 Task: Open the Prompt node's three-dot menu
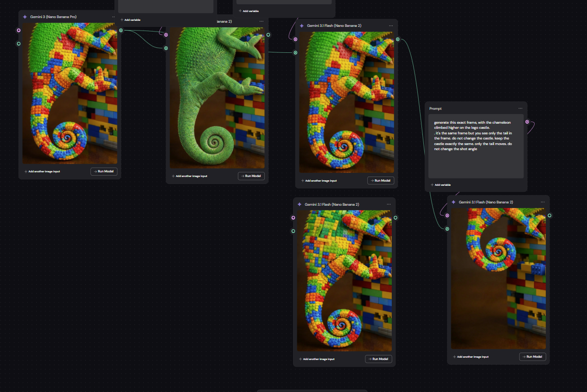(x=521, y=108)
